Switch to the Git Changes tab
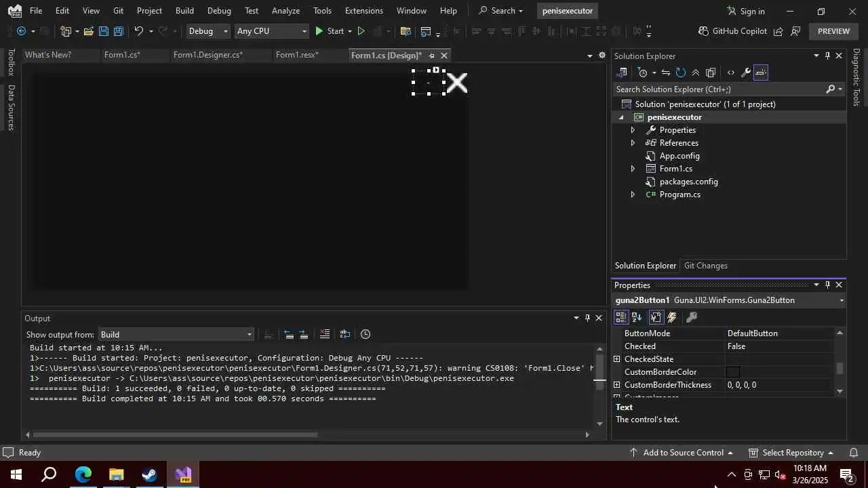 [706, 266]
